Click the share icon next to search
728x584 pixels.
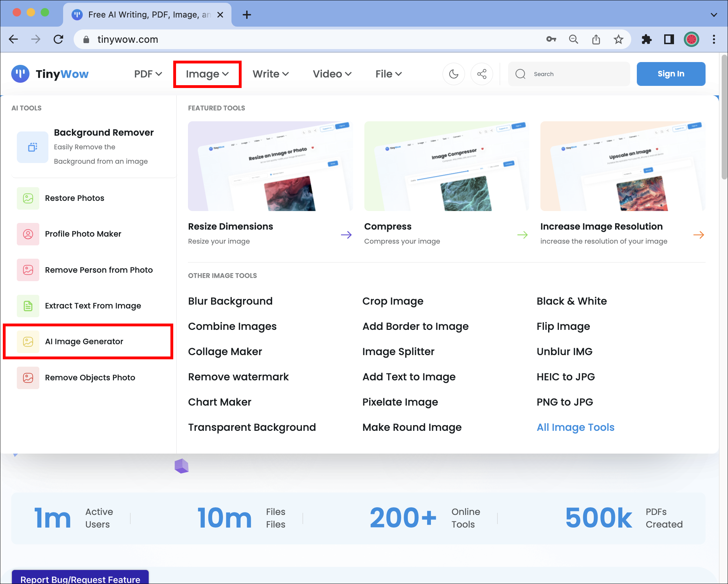(482, 74)
